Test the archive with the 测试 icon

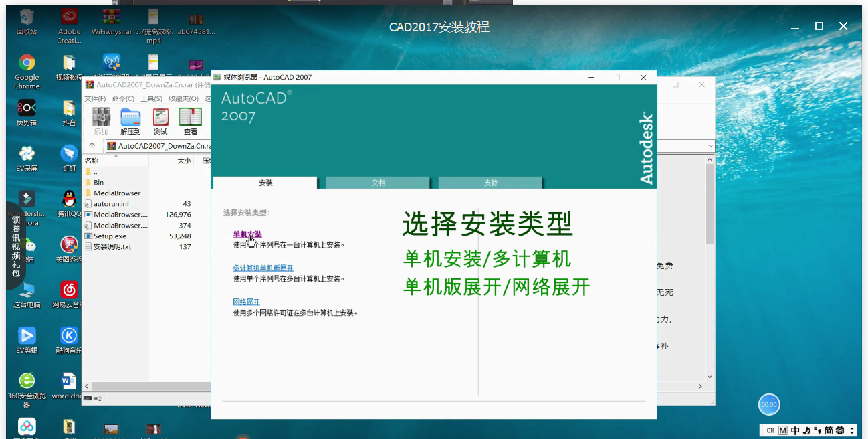(160, 120)
